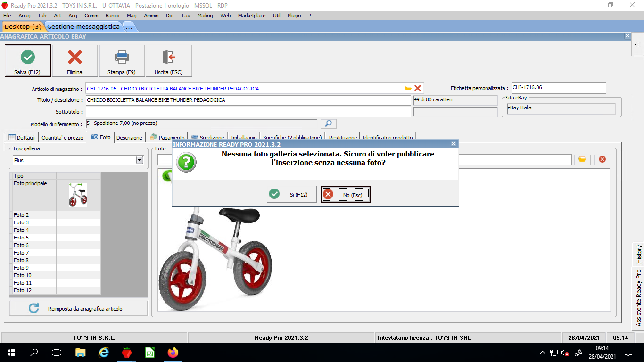Open the Descrizione tab
This screenshot has width=644, height=362.
pyautogui.click(x=129, y=137)
